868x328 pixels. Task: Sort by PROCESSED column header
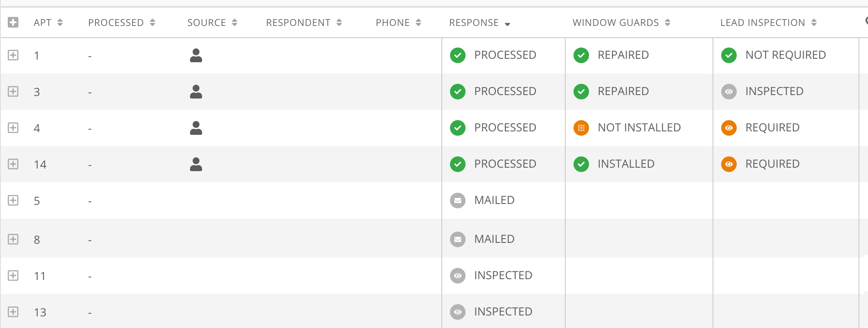tap(122, 22)
